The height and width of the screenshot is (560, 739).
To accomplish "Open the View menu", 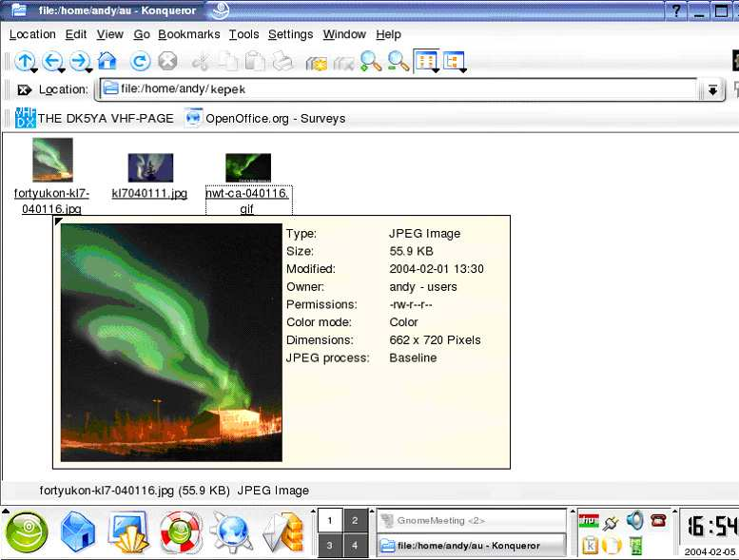I will [109, 34].
